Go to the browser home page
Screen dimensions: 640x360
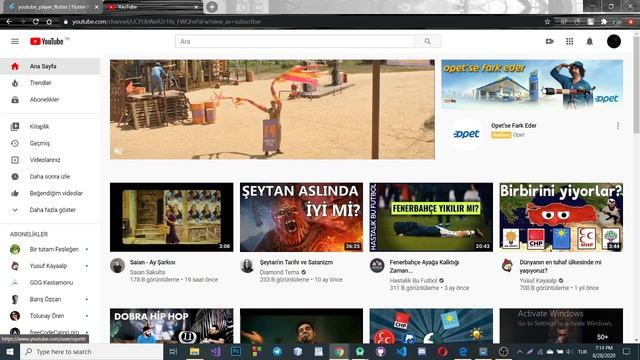point(49,22)
